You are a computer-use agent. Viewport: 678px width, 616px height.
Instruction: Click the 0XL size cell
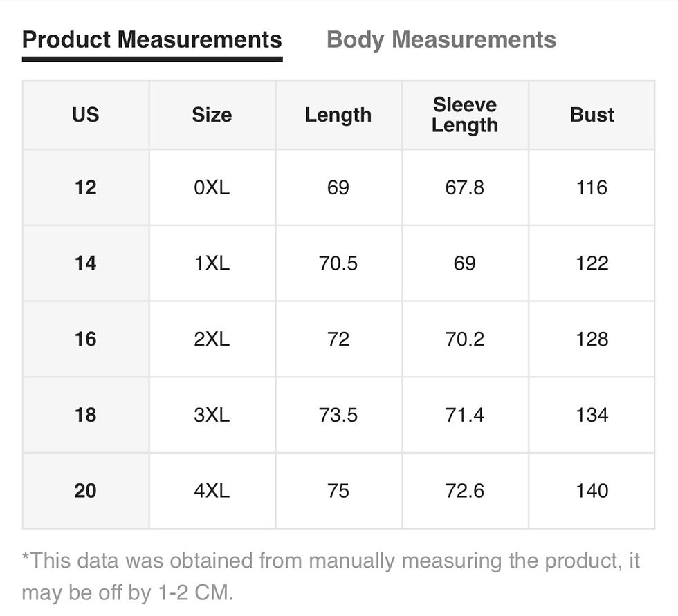pyautogui.click(x=212, y=187)
